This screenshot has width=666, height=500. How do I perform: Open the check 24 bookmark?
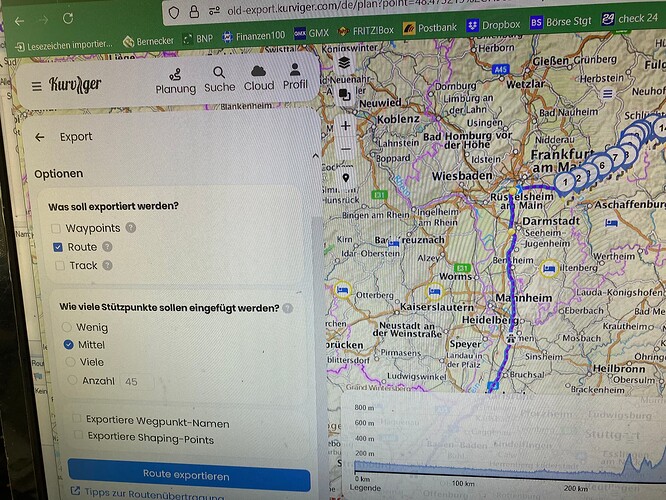pos(630,19)
